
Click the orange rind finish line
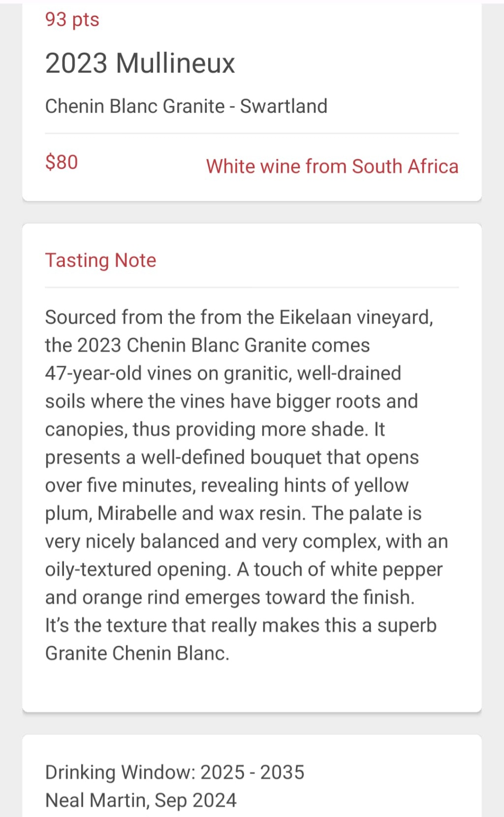tap(230, 598)
